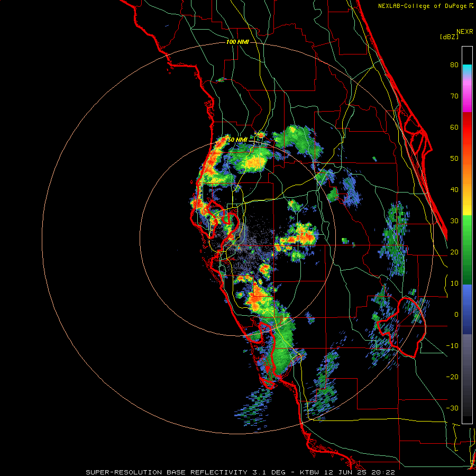Click the [dBZ] unit label

click(449, 36)
